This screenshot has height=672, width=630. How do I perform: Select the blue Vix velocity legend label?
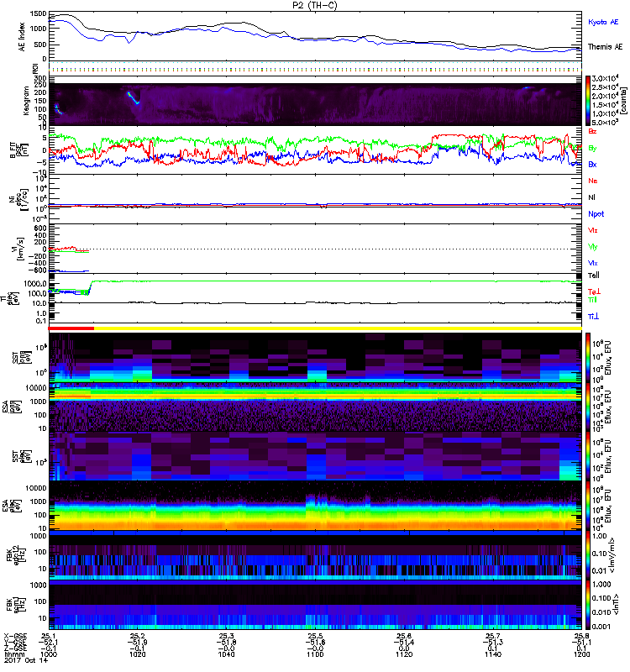(x=593, y=263)
